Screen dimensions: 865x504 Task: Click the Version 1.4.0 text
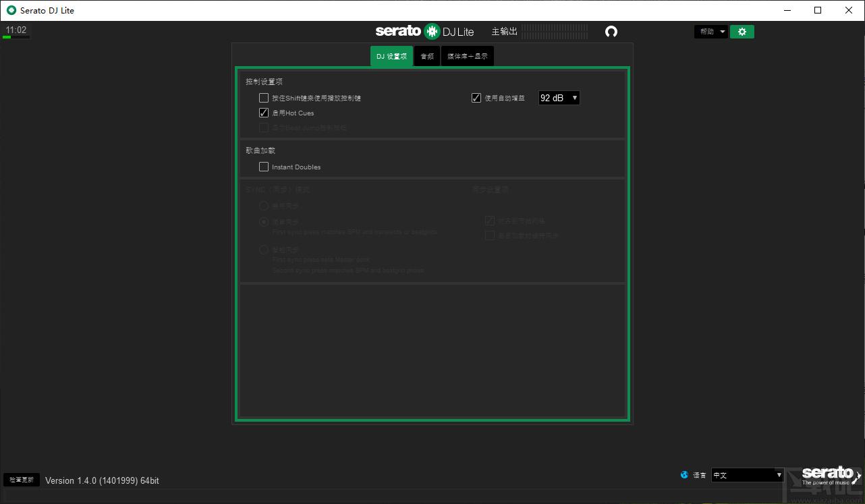point(102,480)
